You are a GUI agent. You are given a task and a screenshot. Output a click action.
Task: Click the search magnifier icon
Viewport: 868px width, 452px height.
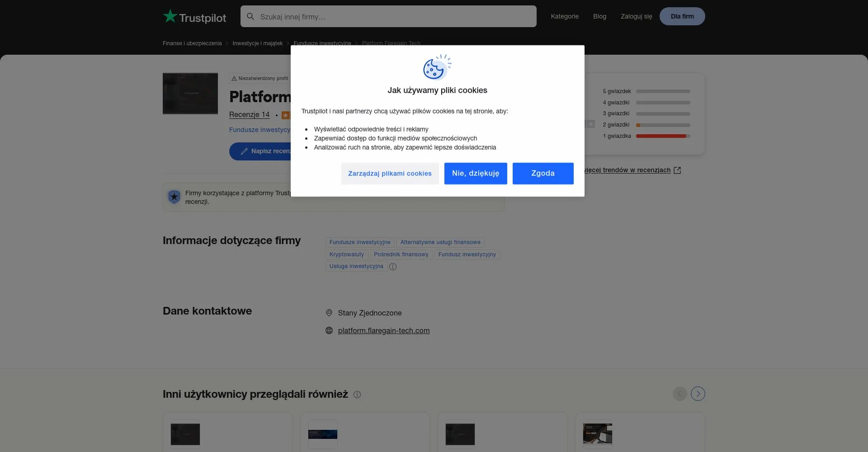click(x=250, y=16)
